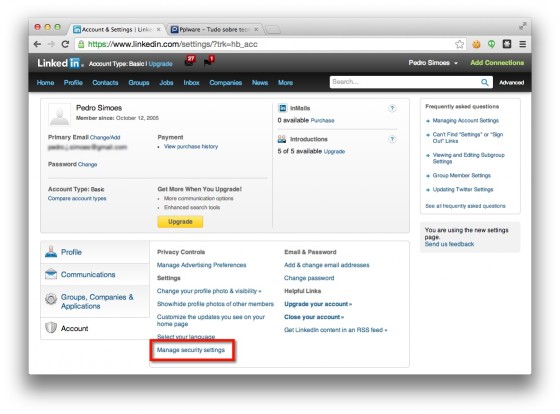The height and width of the screenshot is (414, 560).
Task: Open the flag notifications icon
Action: pyautogui.click(x=209, y=61)
